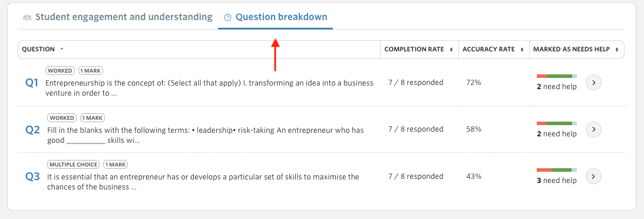644x219 pixels.
Task: Open Q3 details chevron button
Action: 593,176
